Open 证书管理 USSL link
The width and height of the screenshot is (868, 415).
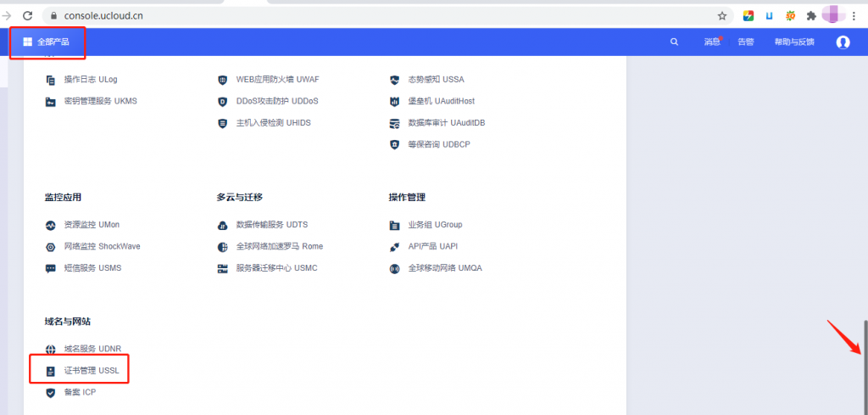(92, 370)
